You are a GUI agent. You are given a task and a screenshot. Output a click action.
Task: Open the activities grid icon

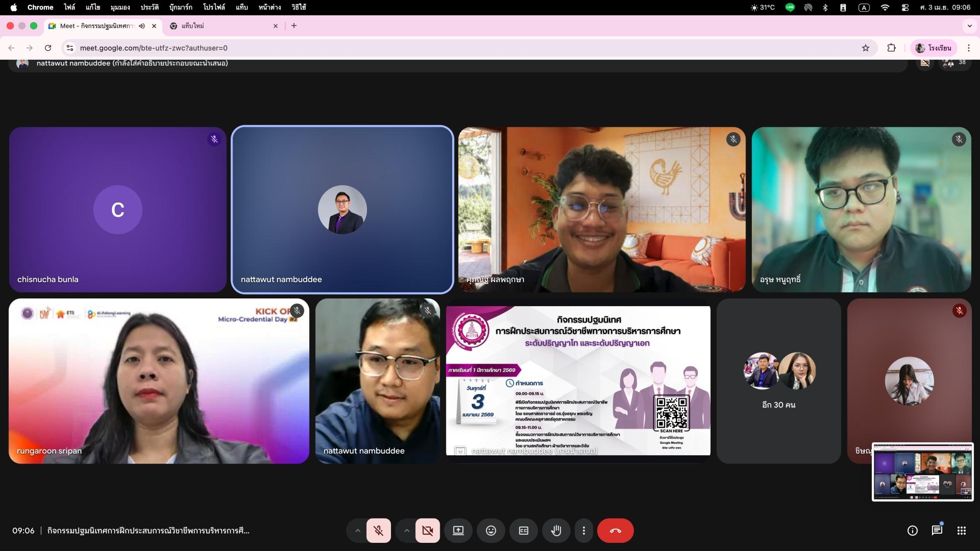pyautogui.click(x=961, y=530)
